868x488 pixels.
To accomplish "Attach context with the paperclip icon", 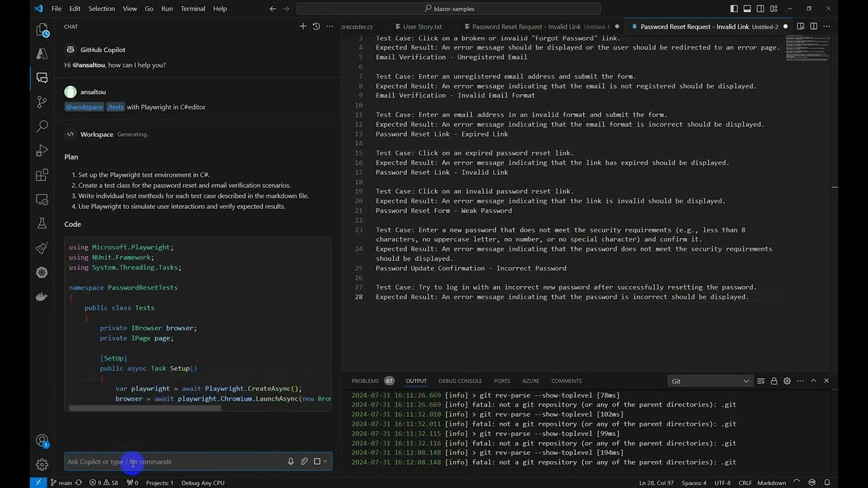I will point(304,462).
